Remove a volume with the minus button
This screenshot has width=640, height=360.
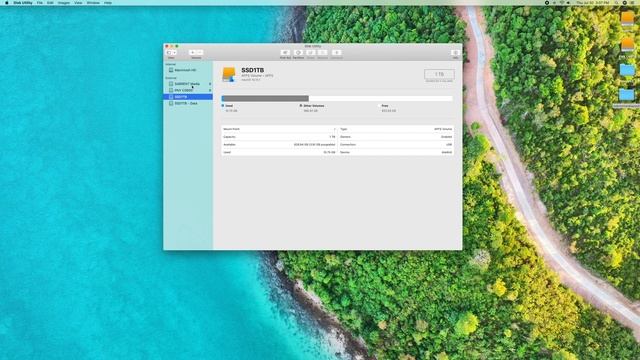click(x=200, y=53)
